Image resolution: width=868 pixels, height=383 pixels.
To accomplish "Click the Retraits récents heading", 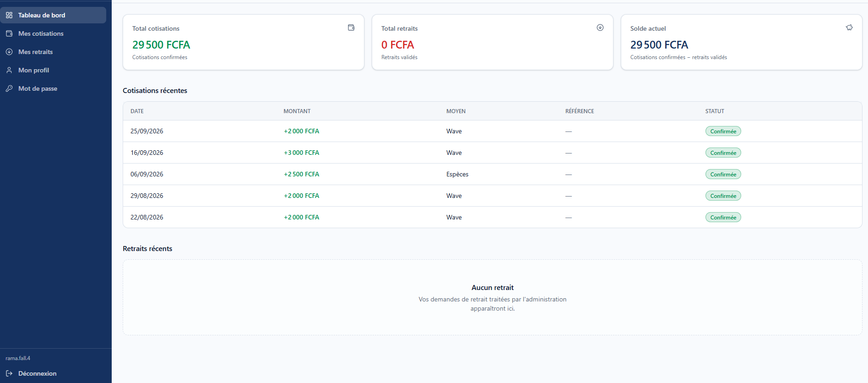I will coord(147,249).
